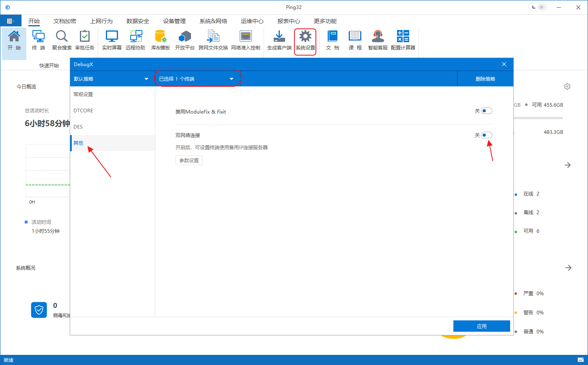Screen dimensions: 588x365
Task: Toggle dark/light theme switch in title bar
Action: [x=538, y=7]
